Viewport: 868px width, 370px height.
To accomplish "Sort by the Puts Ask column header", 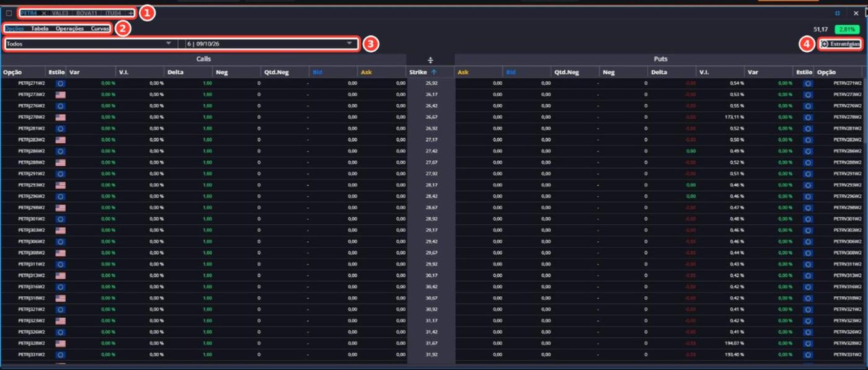I will [463, 73].
